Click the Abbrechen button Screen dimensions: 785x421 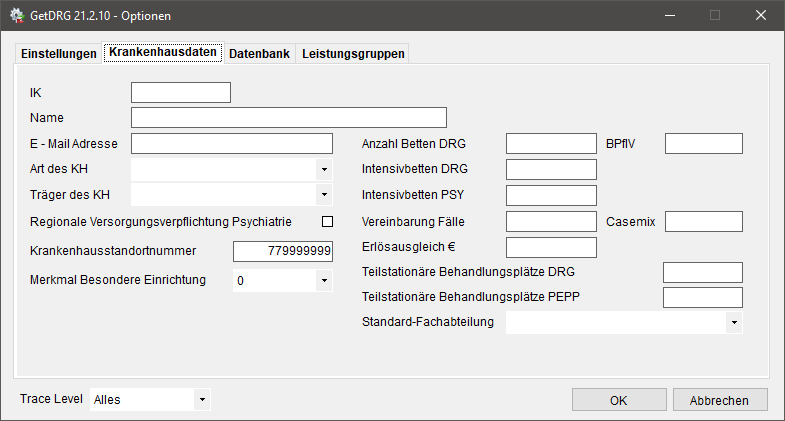[x=718, y=399]
